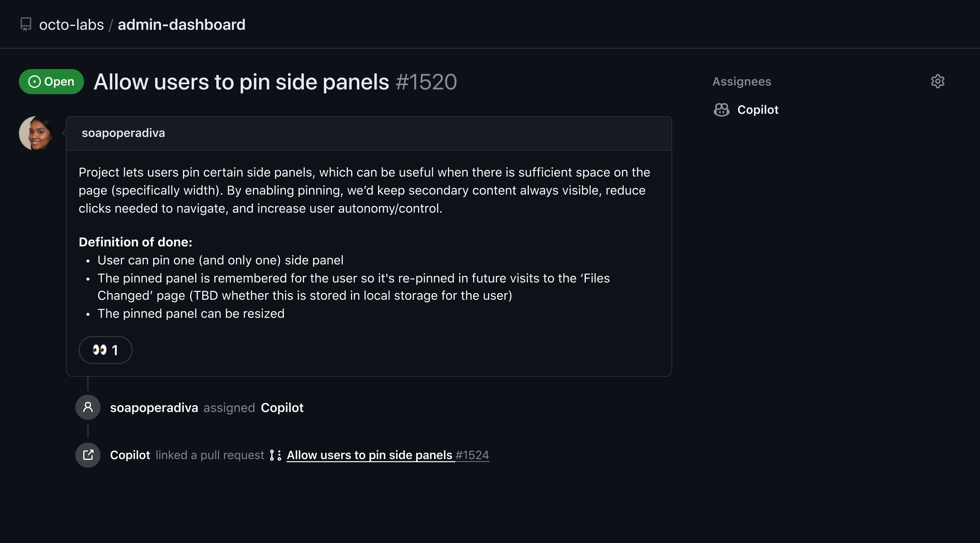
Task: Click soapoperadiva's profile avatar photo
Action: click(36, 133)
